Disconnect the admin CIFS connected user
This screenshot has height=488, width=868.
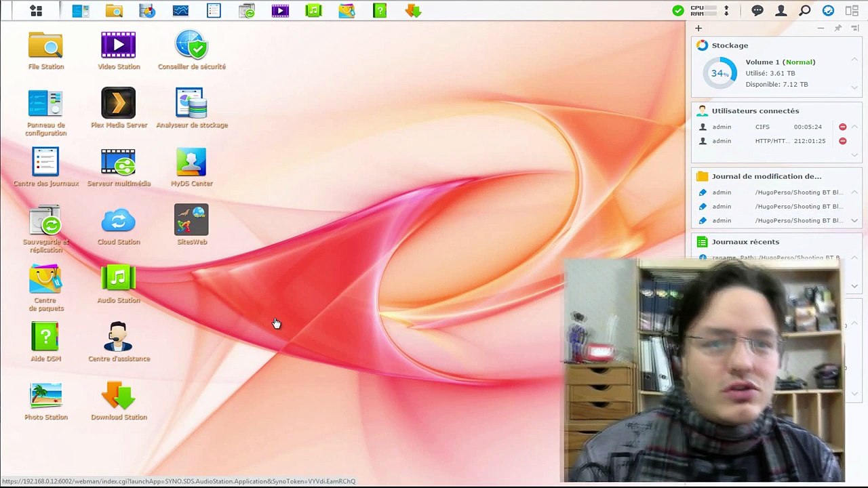842,127
